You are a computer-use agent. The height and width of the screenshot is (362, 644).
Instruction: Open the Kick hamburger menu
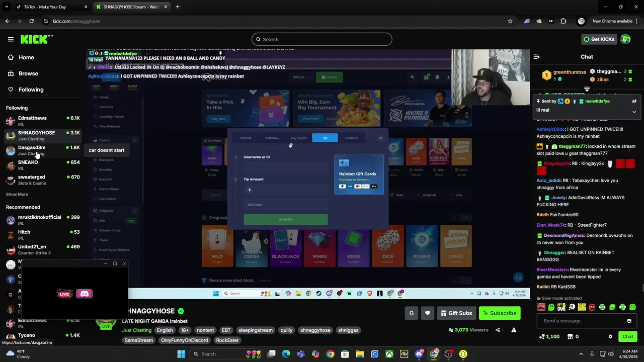11,39
